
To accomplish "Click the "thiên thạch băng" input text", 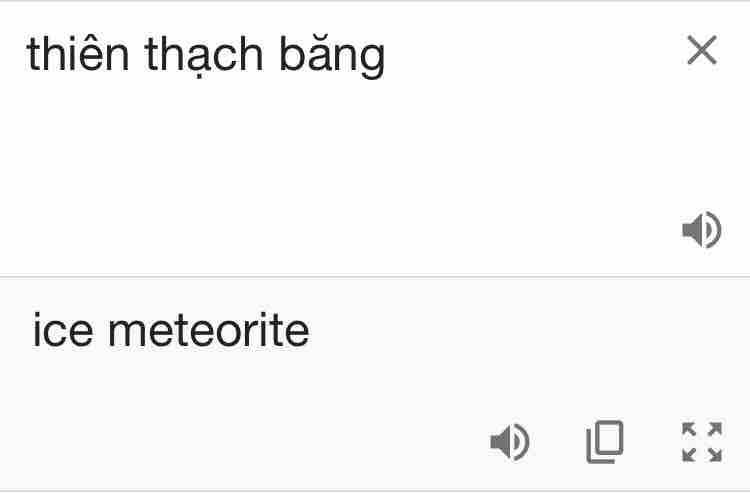I will pos(205,55).
